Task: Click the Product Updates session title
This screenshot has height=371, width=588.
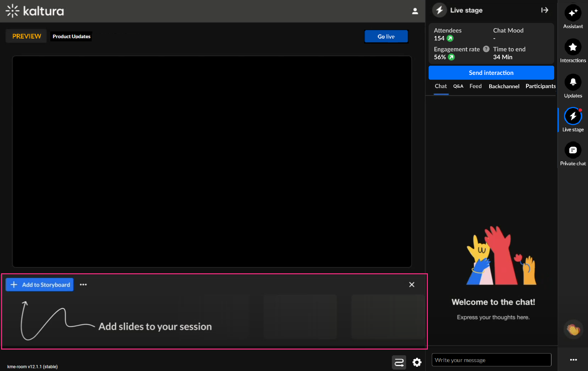Action: (71, 36)
